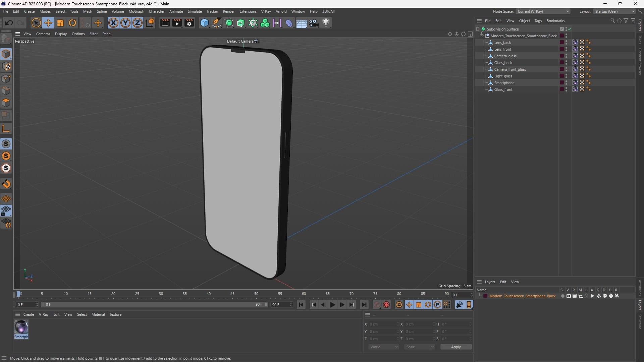The width and height of the screenshot is (644, 362).
Task: Toggle Z-axis lock
Action: tap(138, 23)
